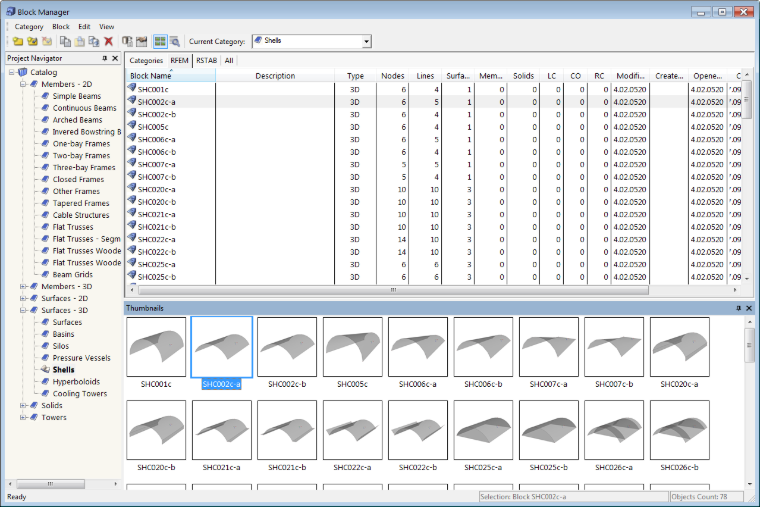Screen dimensions: 760x507
Task: Select Cable Structures category
Action: [80, 215]
